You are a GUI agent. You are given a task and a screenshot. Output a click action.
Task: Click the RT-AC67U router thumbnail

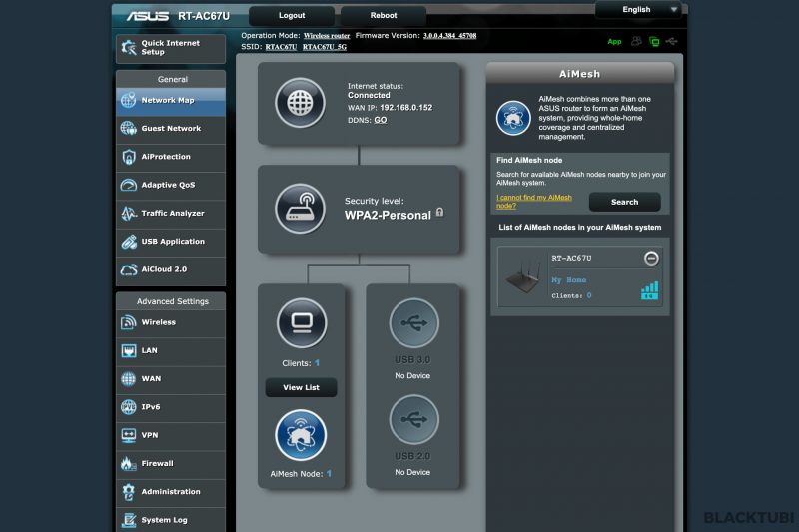pos(523,276)
